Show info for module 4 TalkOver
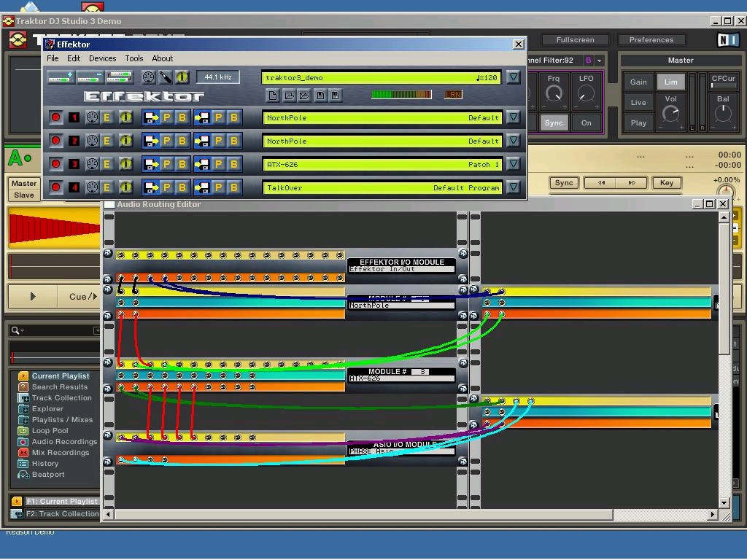 pos(125,187)
